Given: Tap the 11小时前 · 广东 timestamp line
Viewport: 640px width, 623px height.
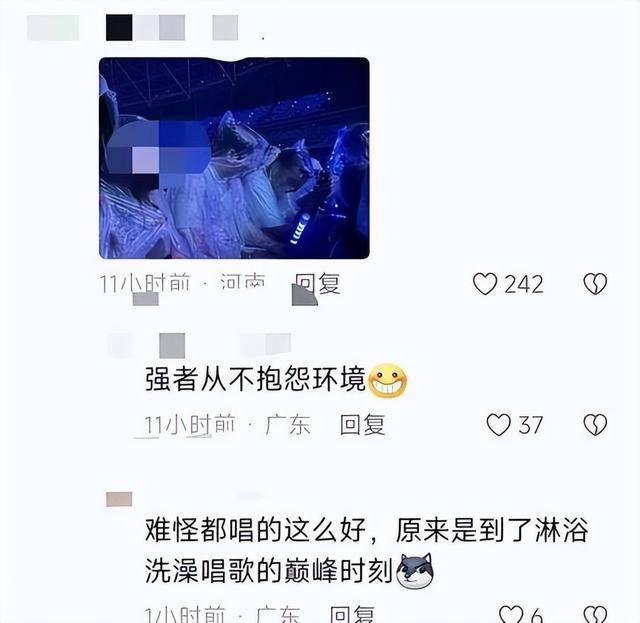Looking at the screenshot, I should (227, 425).
